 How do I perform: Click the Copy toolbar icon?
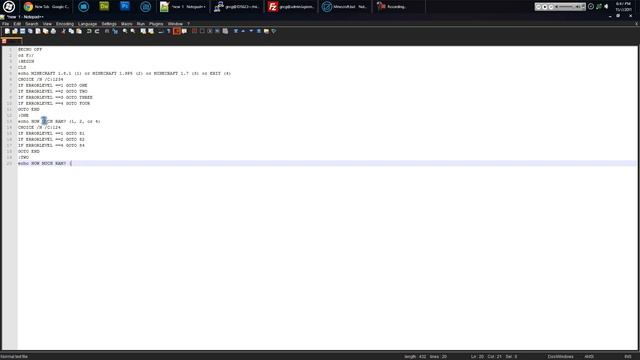[71, 31]
